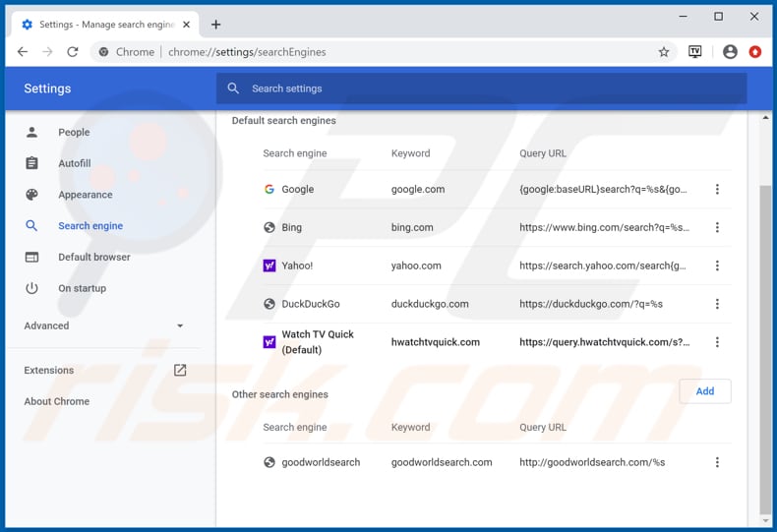Reload the page with the refresh icon
The image size is (777, 532).
click(x=73, y=51)
